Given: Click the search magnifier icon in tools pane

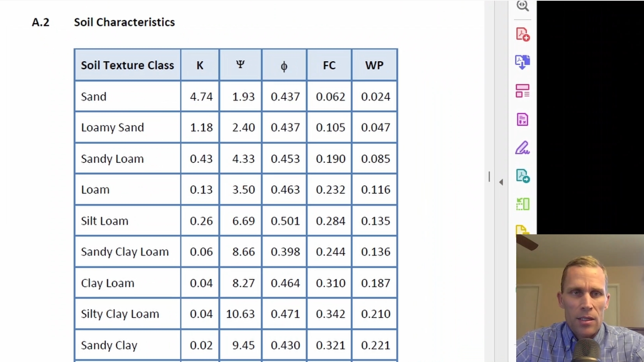Looking at the screenshot, I should 522,6.
